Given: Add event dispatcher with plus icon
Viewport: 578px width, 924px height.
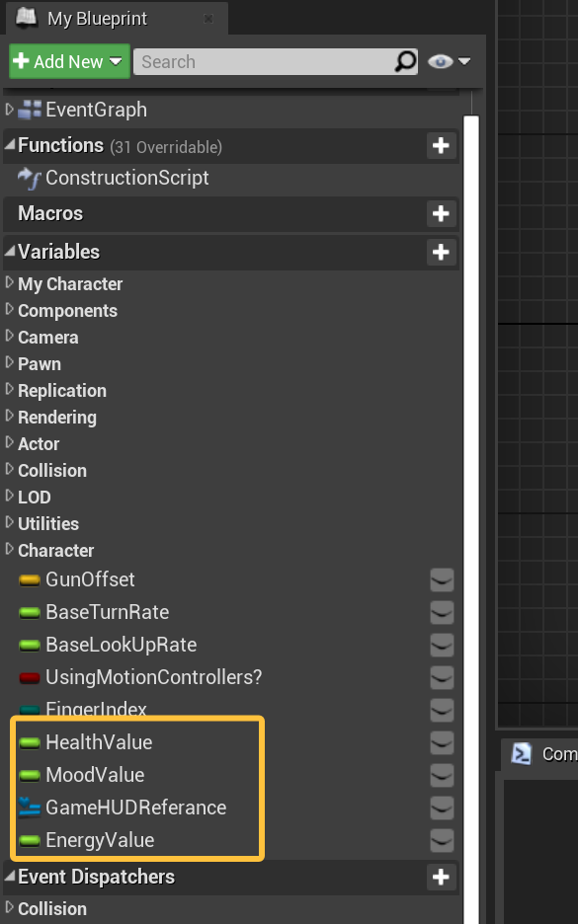Looking at the screenshot, I should [x=442, y=877].
